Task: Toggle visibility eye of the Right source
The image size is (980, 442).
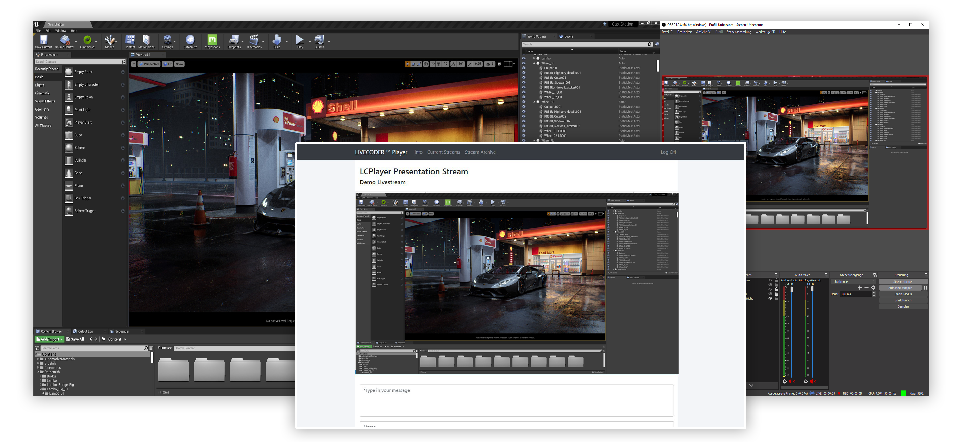Action: (x=770, y=298)
